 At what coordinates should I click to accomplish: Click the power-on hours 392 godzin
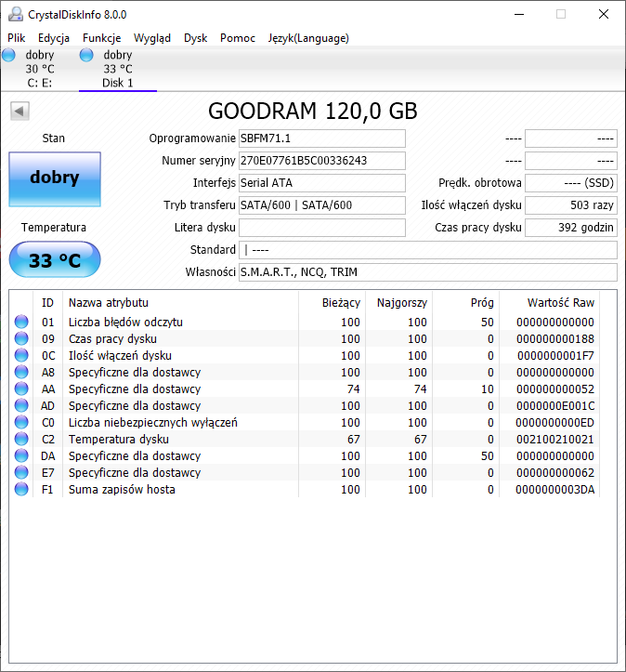[x=571, y=228]
